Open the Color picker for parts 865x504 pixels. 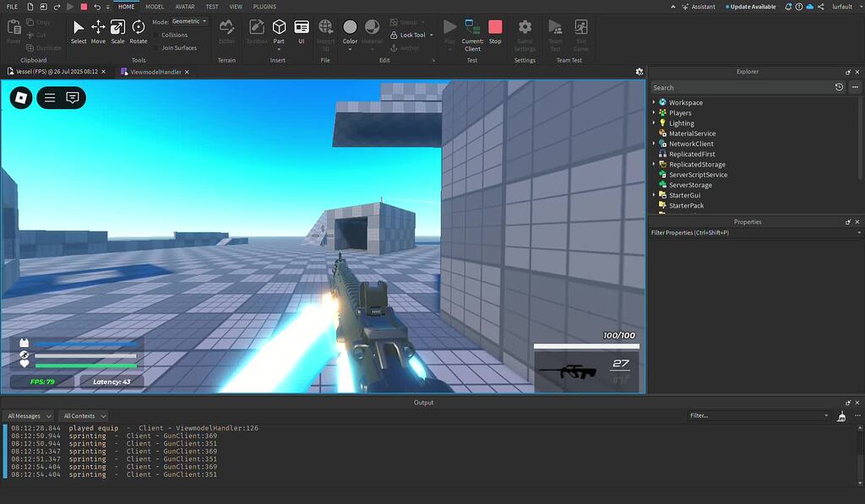(350, 30)
